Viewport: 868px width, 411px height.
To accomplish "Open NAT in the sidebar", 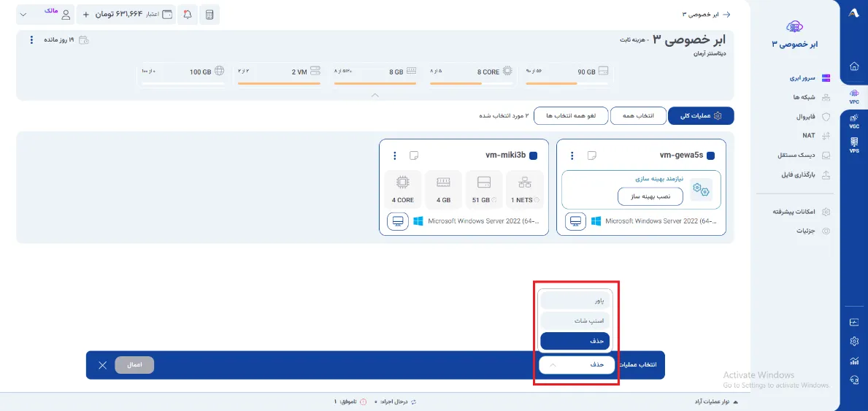I will click(x=816, y=136).
